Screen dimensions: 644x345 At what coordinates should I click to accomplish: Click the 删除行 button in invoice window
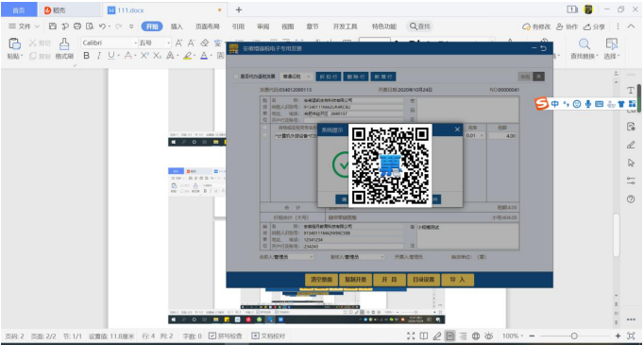click(356, 77)
